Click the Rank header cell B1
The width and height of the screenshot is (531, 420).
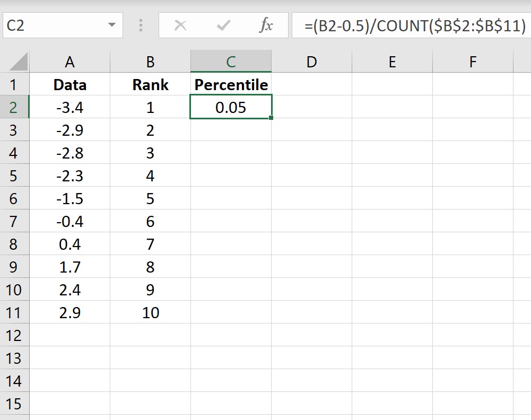(x=150, y=84)
